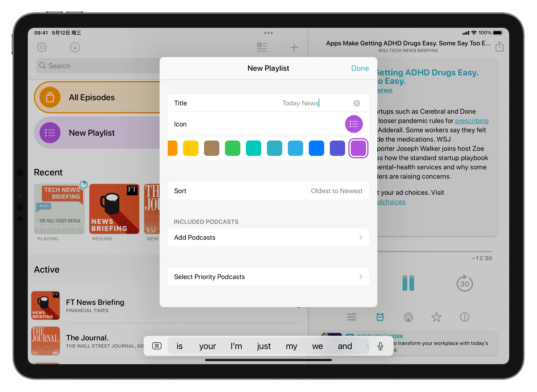This screenshot has height=392, width=537.
Task: Insert suggestion word 'my'
Action: 291,346
